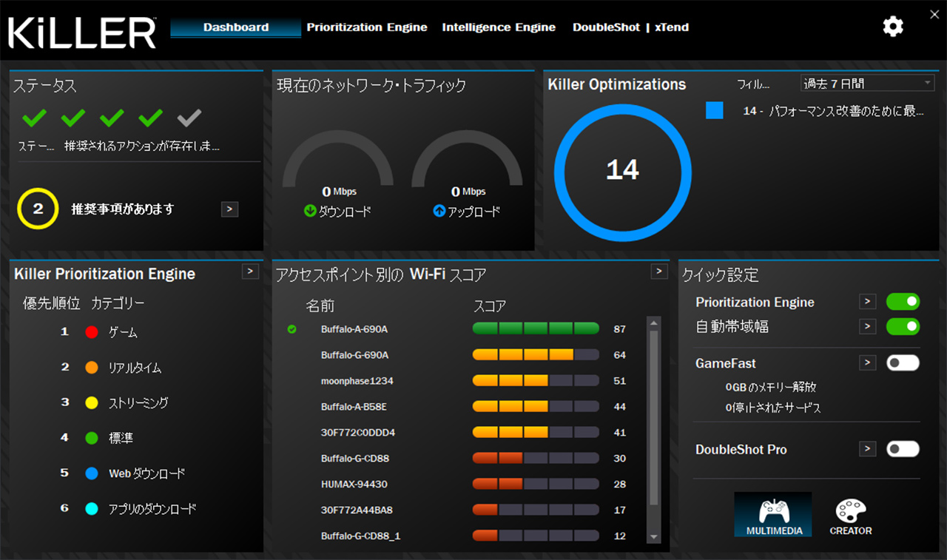
Task: Switch to the Prioritization Engine tab
Action: point(367,27)
